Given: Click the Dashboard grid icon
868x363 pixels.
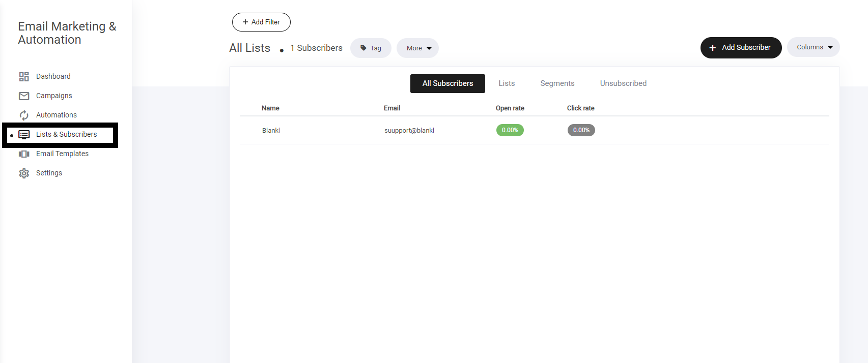Looking at the screenshot, I should pos(24,77).
